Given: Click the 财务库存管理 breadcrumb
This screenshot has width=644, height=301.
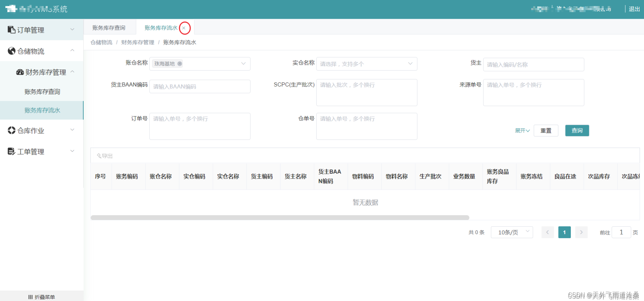Looking at the screenshot, I should [138, 42].
